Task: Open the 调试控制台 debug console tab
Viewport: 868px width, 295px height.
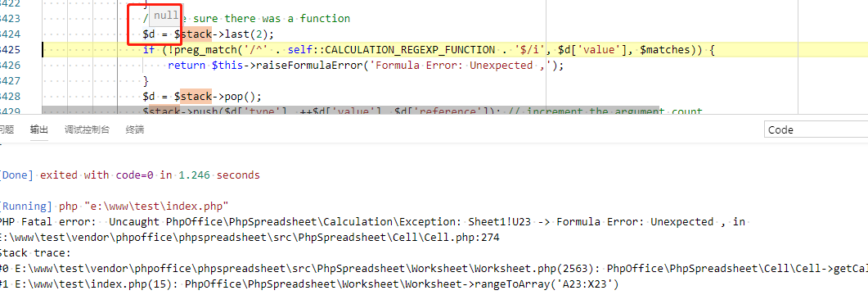Action: tap(87, 129)
